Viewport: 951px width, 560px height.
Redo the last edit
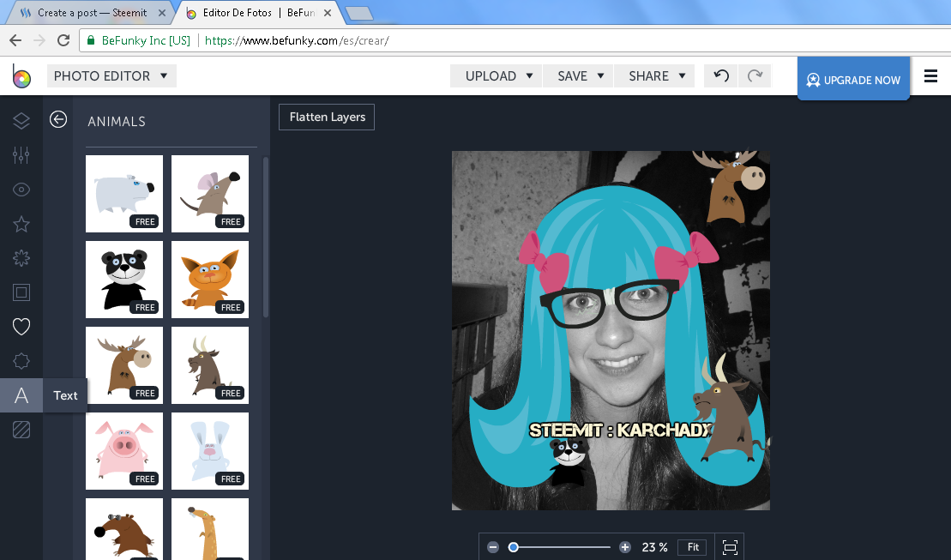755,75
